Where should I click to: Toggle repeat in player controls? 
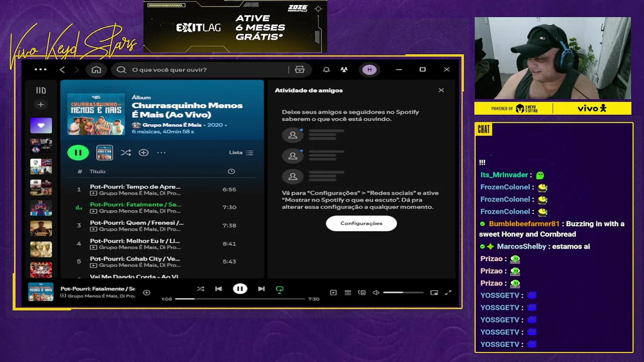(x=280, y=289)
